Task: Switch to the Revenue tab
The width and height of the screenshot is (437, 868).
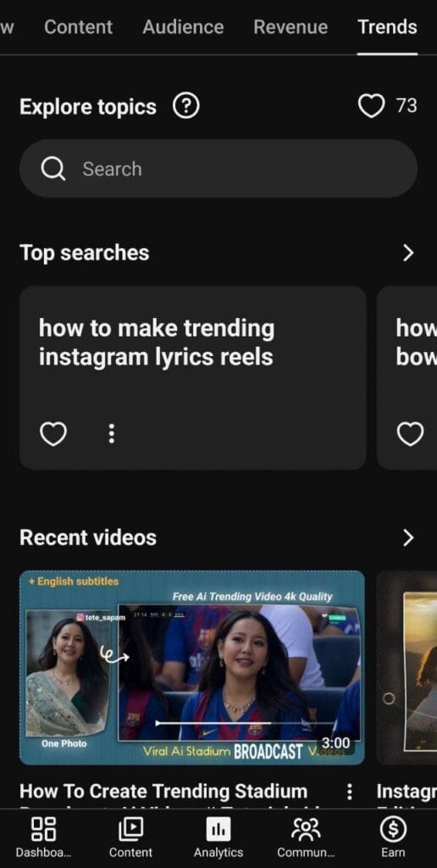Action: point(290,26)
